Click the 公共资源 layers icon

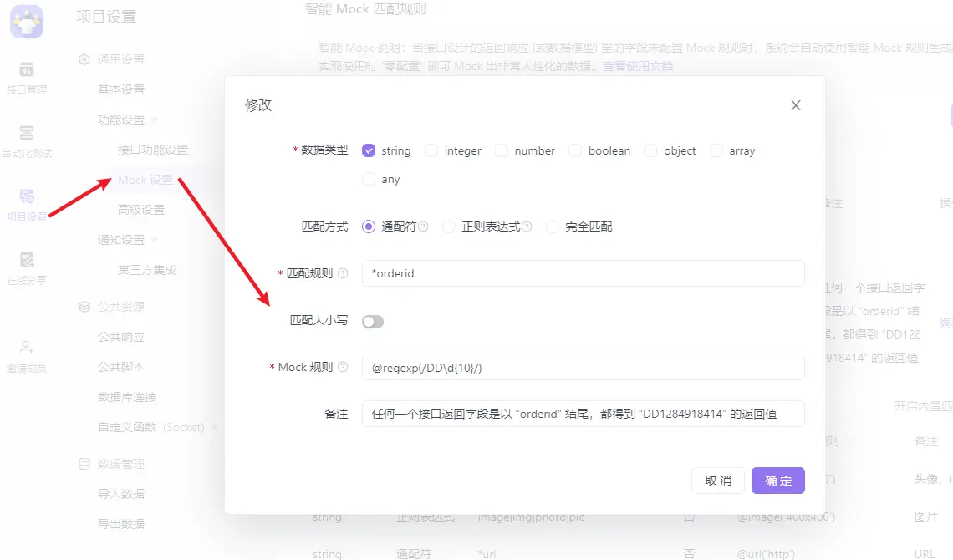tap(84, 307)
